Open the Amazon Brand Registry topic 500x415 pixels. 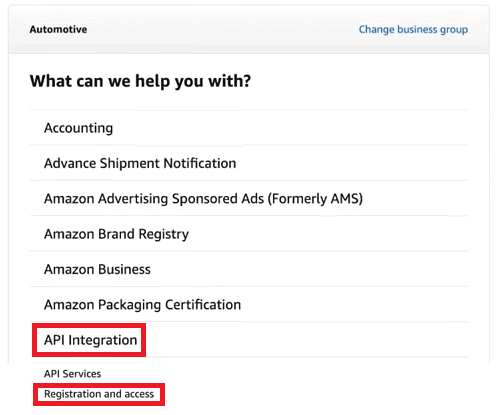(x=249, y=234)
